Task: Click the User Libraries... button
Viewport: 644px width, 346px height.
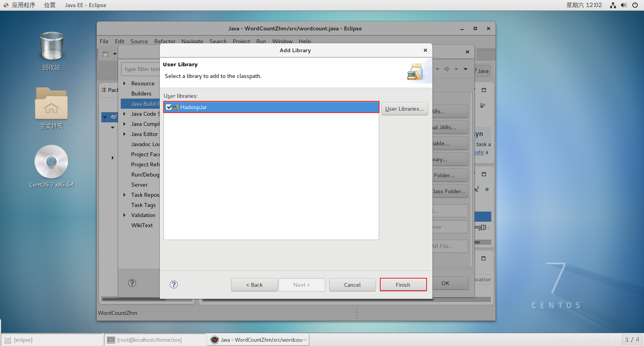Action: [x=404, y=109]
